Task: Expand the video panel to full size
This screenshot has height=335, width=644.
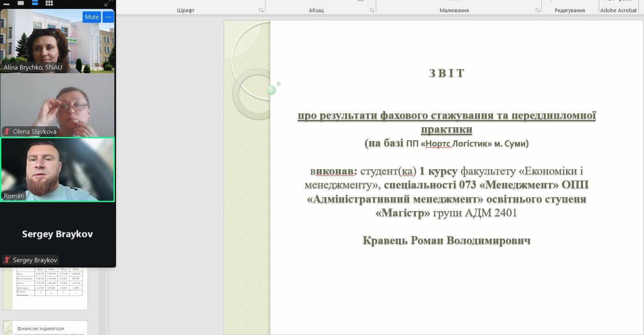Action: (108, 3)
